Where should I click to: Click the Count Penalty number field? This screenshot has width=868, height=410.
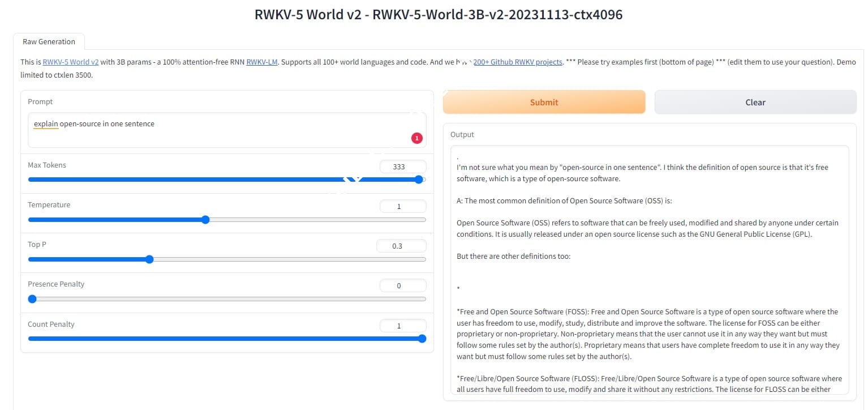coord(402,326)
